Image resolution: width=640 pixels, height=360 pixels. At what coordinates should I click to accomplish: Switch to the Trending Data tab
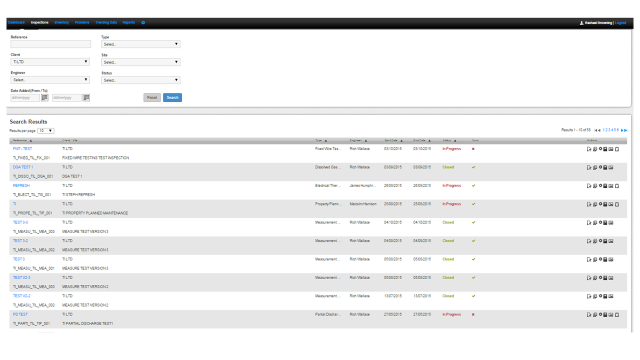(106, 22)
